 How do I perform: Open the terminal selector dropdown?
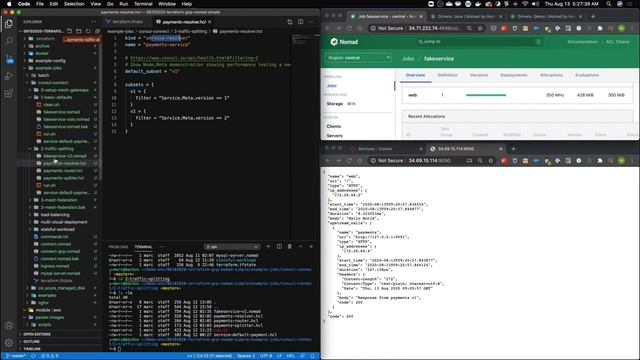(232, 247)
